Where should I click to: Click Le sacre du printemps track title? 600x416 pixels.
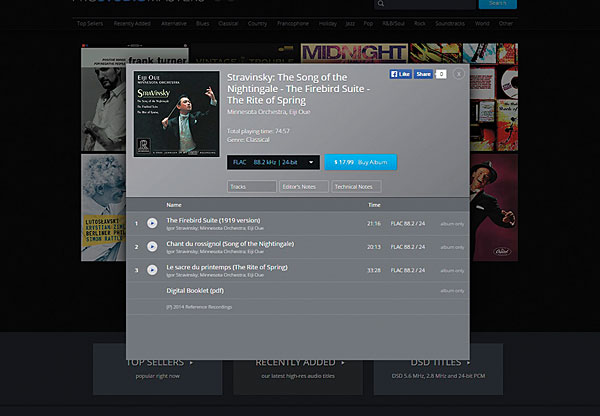[227, 267]
